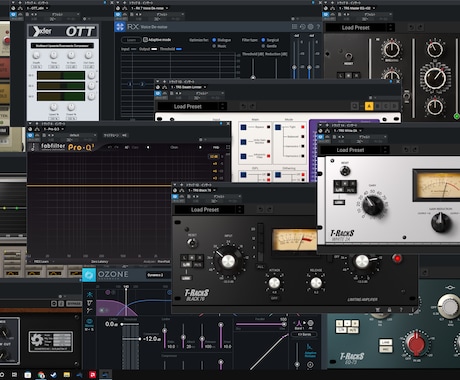460x380 pixels.
Task: Open OTT plugin name dropdown
Action: 47,8
